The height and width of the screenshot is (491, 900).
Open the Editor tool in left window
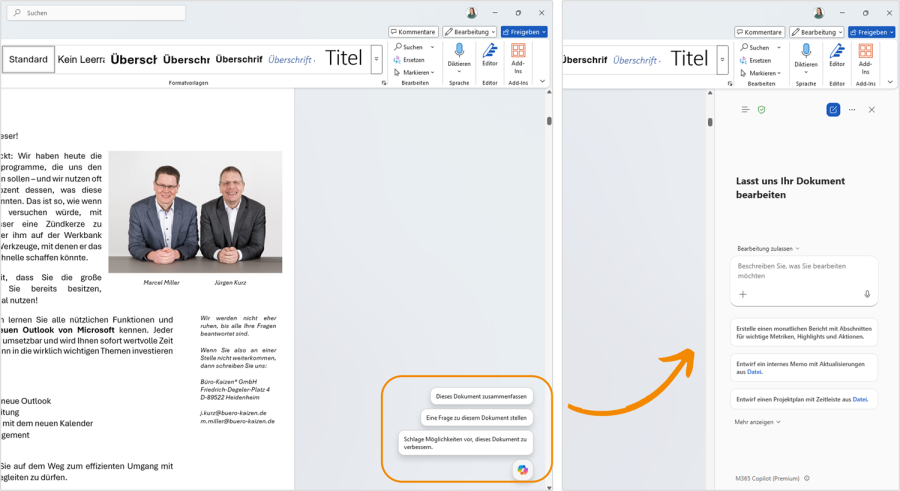pos(490,55)
